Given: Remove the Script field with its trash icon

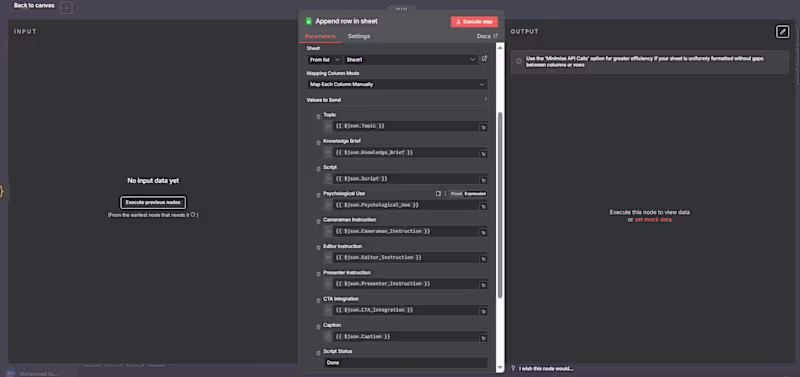Looking at the screenshot, I should pos(318,169).
